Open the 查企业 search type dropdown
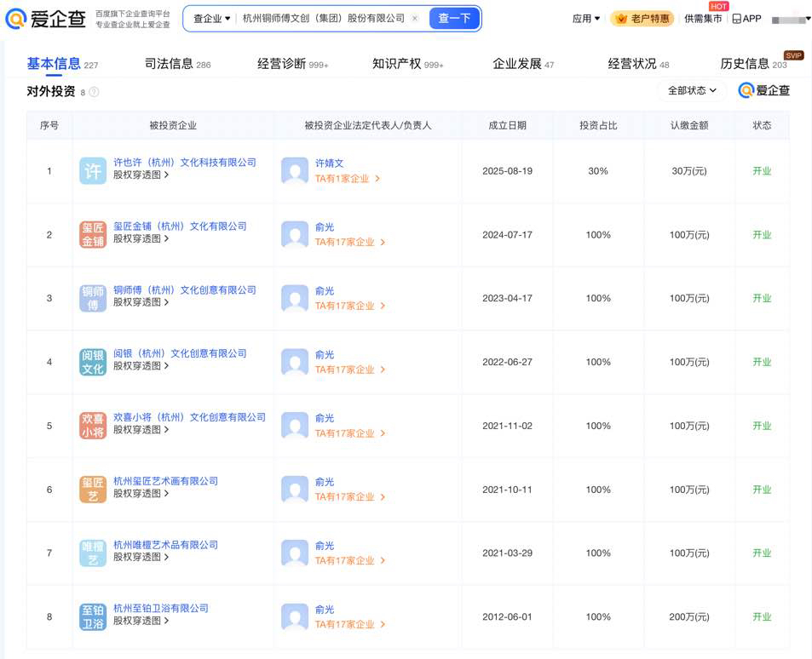Screen dimensions: 812x659 click(211, 18)
